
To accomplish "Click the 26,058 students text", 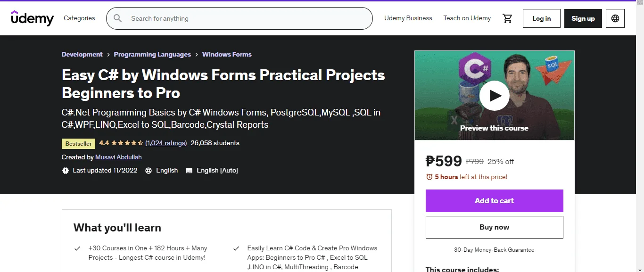I will [215, 143].
